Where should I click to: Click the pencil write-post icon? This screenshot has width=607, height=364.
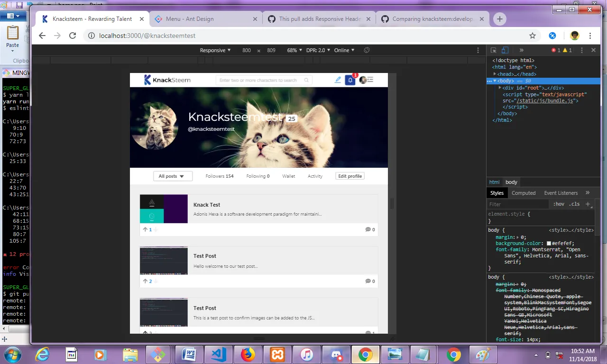[338, 80]
